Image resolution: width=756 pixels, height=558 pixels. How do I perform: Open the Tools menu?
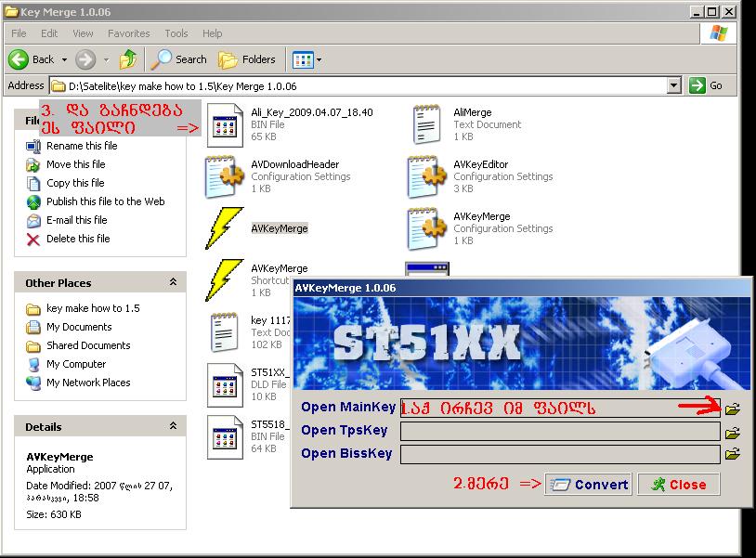176,33
